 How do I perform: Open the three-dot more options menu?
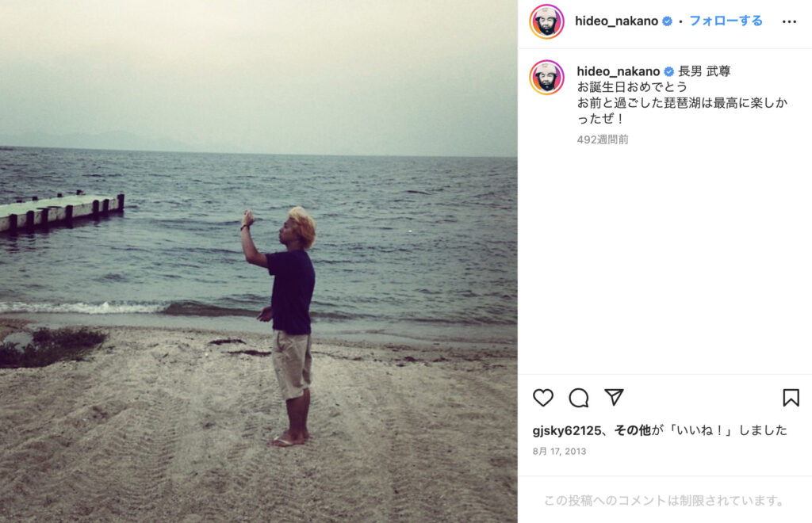click(x=789, y=21)
